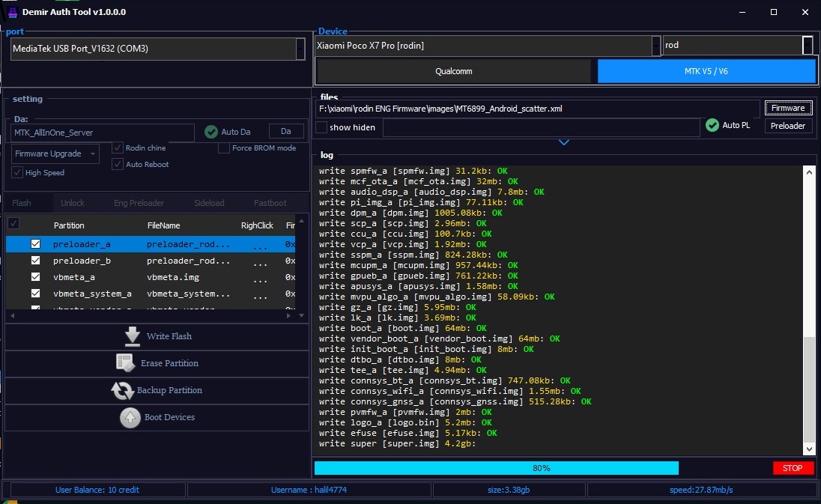Click the Erase Partition button label

[169, 363]
